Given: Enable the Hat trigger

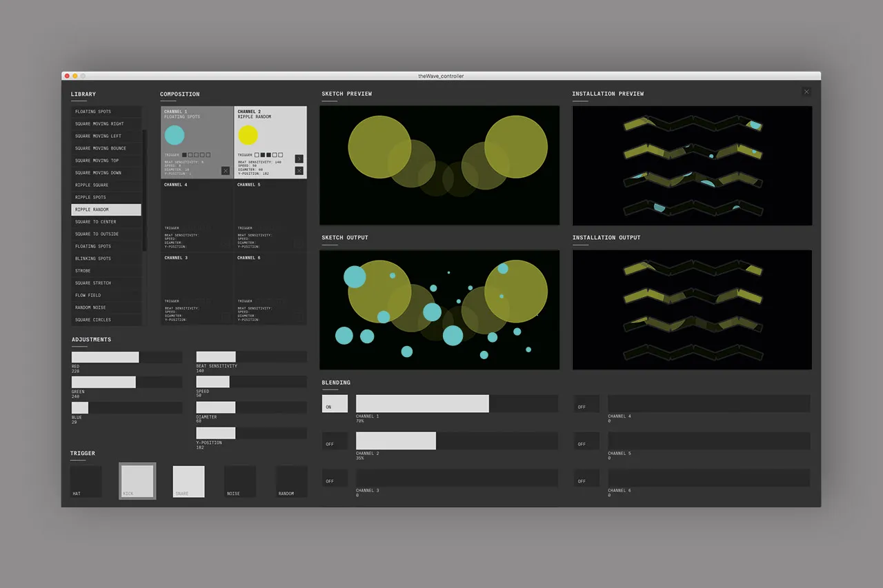Looking at the screenshot, I should tap(86, 481).
